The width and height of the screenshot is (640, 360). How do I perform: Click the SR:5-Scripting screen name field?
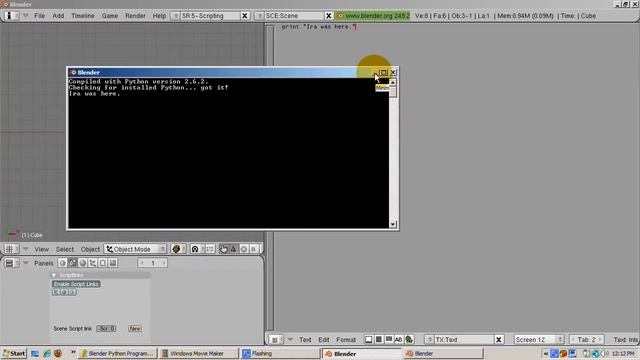coord(210,16)
